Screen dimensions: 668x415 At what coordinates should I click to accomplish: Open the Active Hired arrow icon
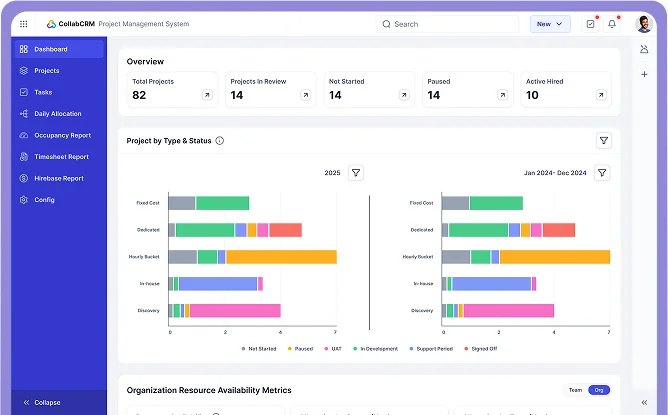601,95
